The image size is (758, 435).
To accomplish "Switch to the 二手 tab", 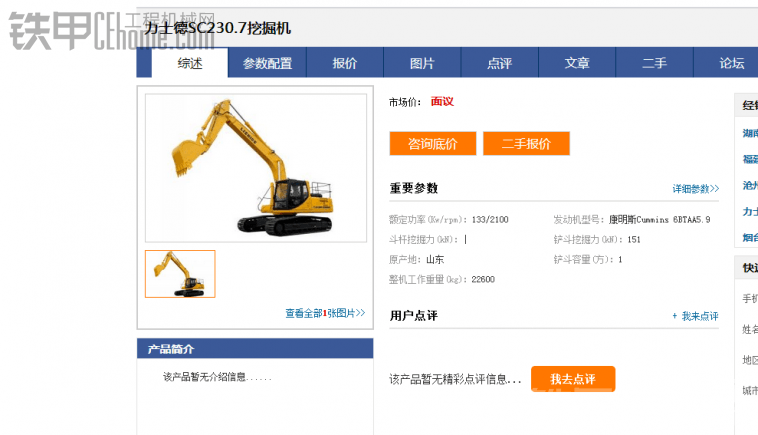I will 654,63.
